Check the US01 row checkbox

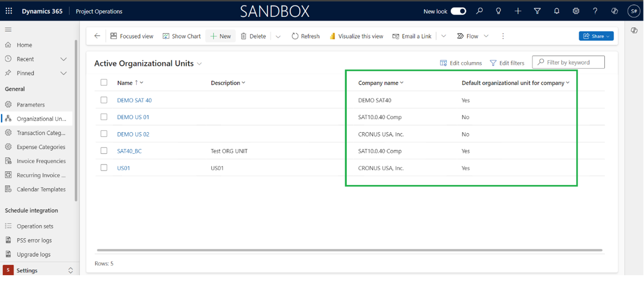pos(104,167)
